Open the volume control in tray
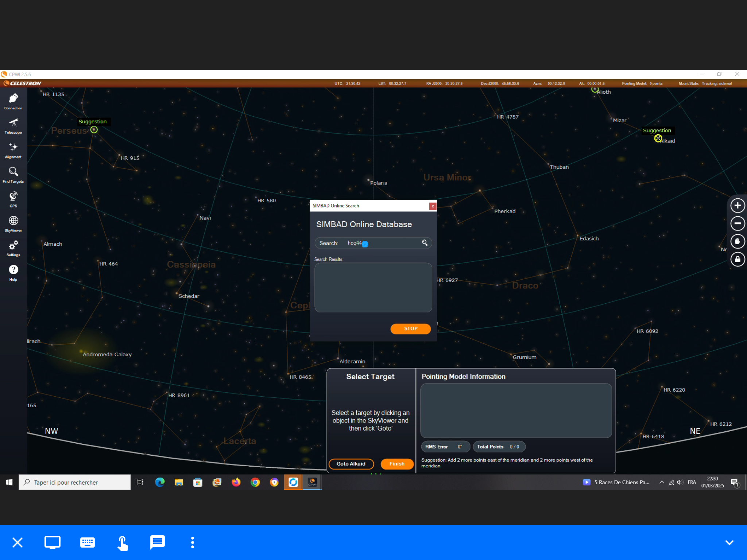747x560 pixels. (x=680, y=482)
